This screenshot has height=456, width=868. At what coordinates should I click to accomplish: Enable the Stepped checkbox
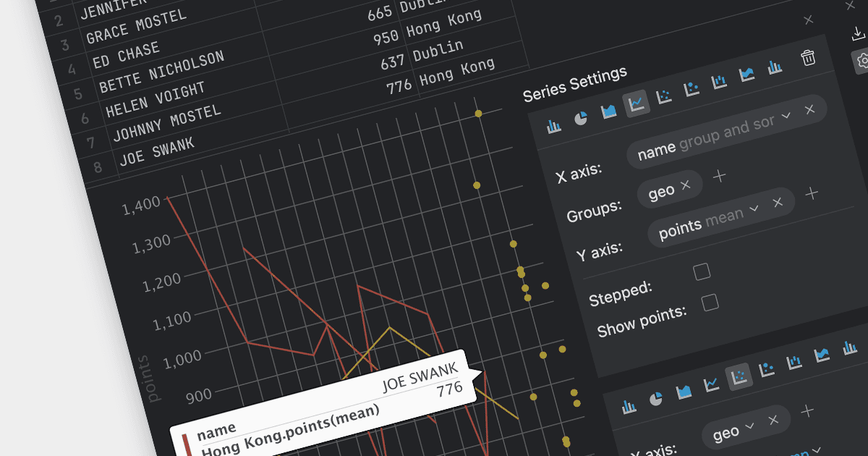[x=702, y=272]
